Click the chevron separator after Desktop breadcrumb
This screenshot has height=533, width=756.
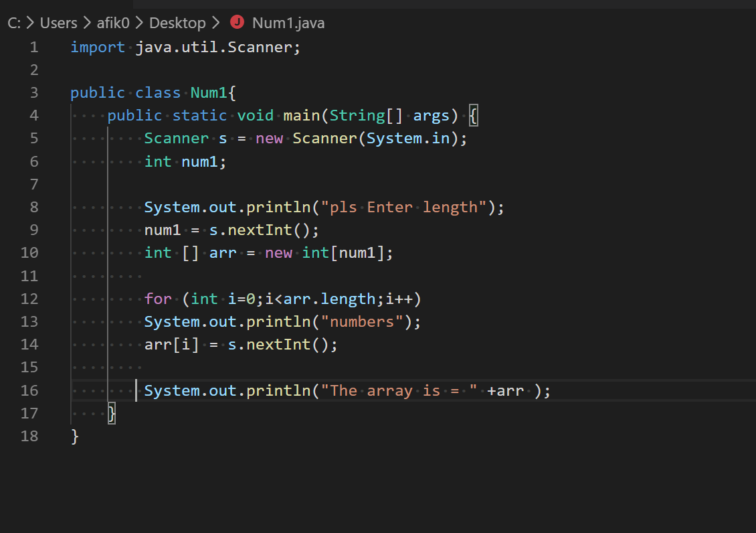pos(215,23)
